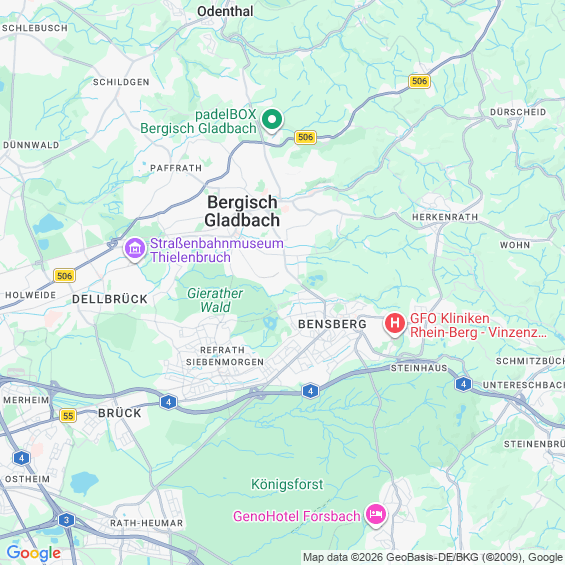This screenshot has width=565, height=565.
Task: Select the Bergisch Gladbach city label
Action: (242, 211)
